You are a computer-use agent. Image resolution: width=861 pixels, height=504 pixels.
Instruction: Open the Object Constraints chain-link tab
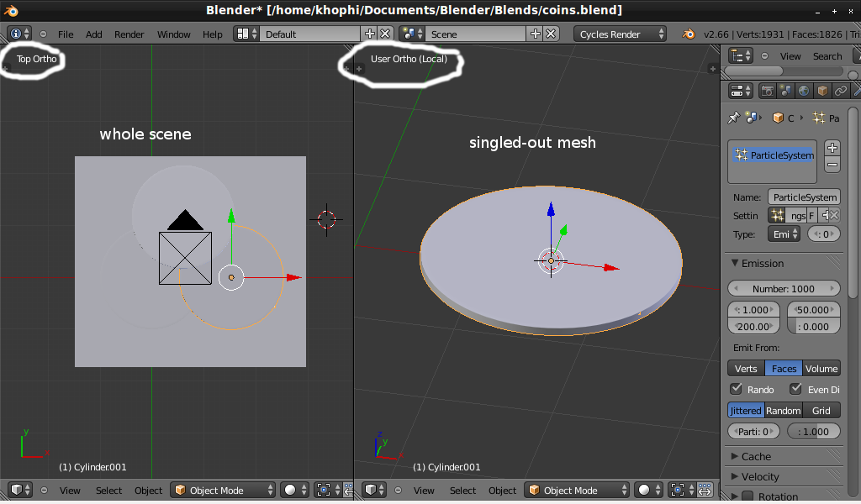[x=840, y=91]
